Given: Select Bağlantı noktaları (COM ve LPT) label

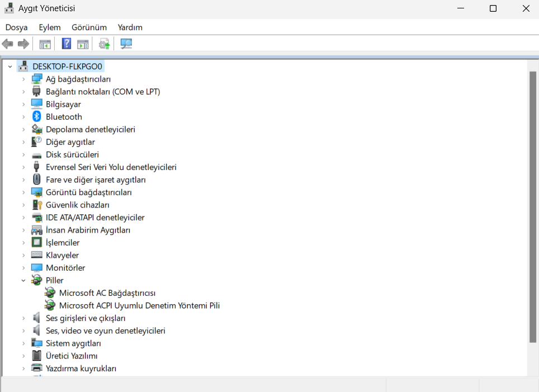Looking at the screenshot, I should [103, 92].
